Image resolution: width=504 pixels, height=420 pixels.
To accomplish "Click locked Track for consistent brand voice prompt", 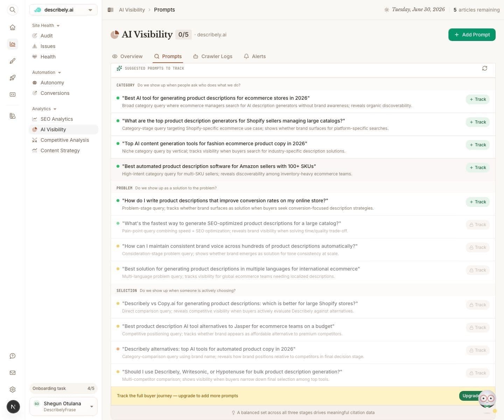I will (478, 247).
